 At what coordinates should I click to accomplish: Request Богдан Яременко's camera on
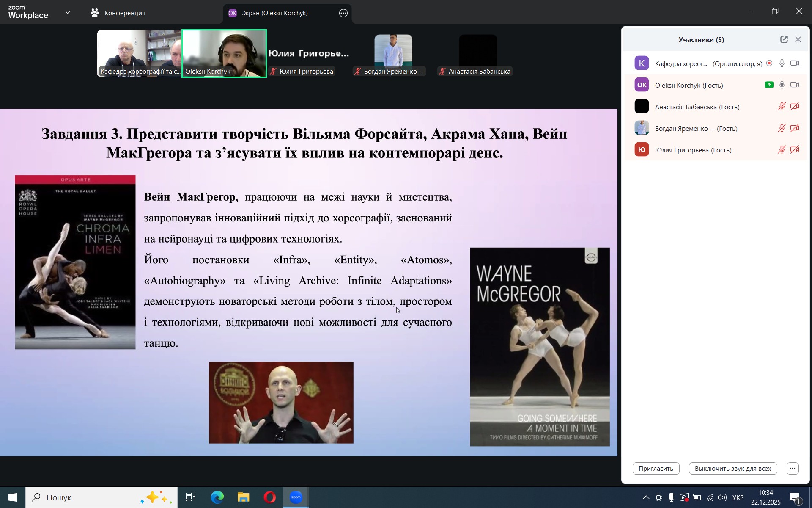click(x=795, y=128)
